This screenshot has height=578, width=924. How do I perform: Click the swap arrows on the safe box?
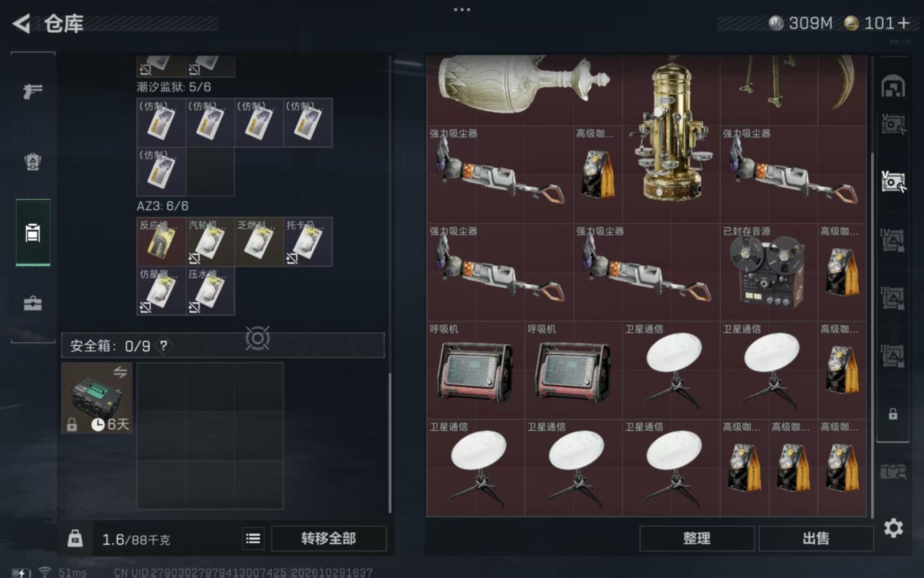point(120,372)
